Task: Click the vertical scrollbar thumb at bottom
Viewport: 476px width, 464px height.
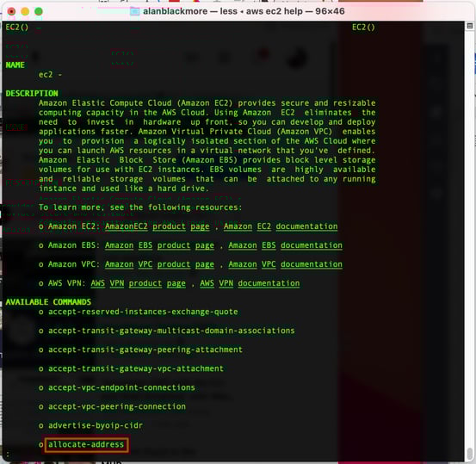Action: (470, 453)
